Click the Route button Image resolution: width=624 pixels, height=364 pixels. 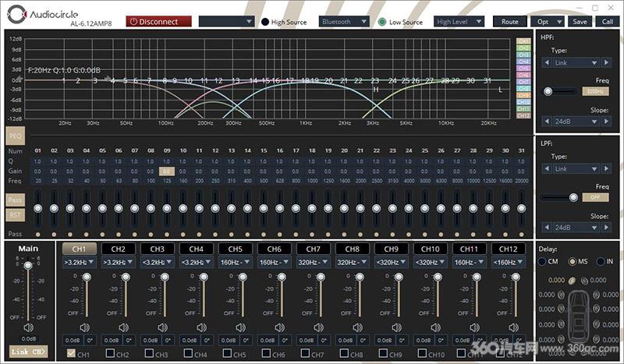[510, 22]
